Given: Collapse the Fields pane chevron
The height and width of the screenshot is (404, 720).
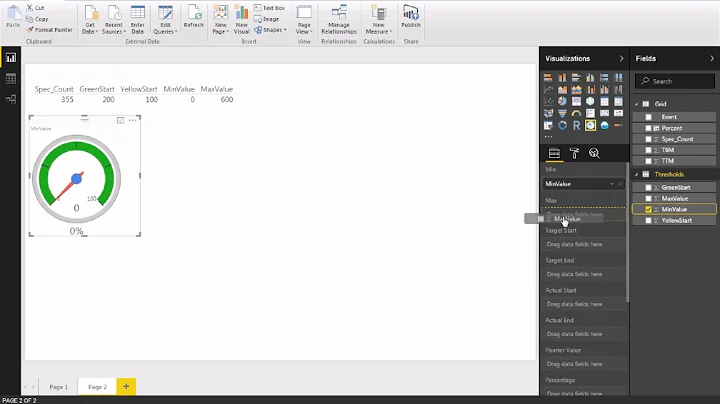Looking at the screenshot, I should 712,58.
